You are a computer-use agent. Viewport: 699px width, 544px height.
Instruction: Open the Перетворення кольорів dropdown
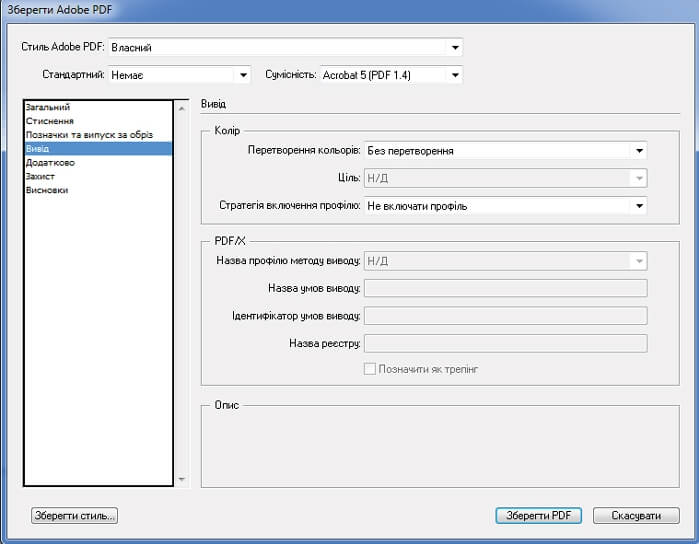(x=638, y=151)
